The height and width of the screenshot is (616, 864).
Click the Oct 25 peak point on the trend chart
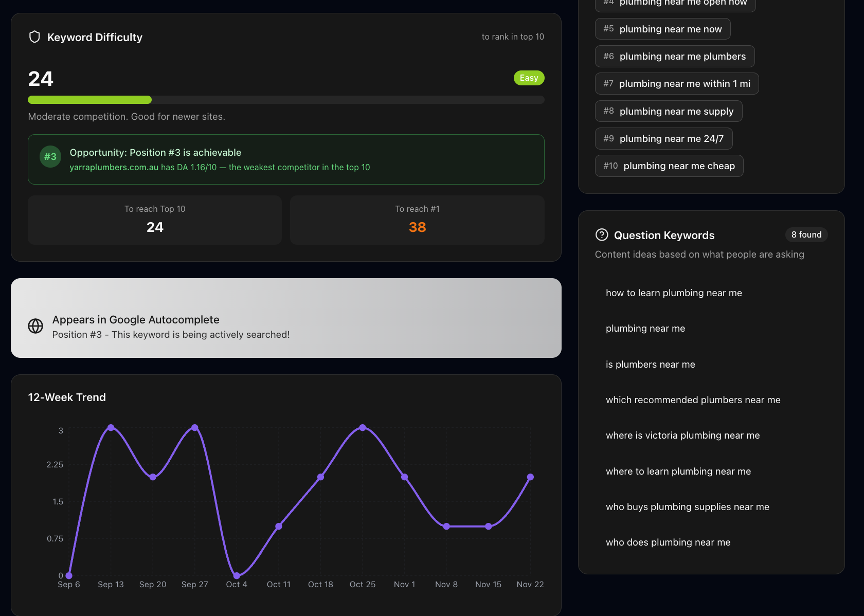coord(363,427)
